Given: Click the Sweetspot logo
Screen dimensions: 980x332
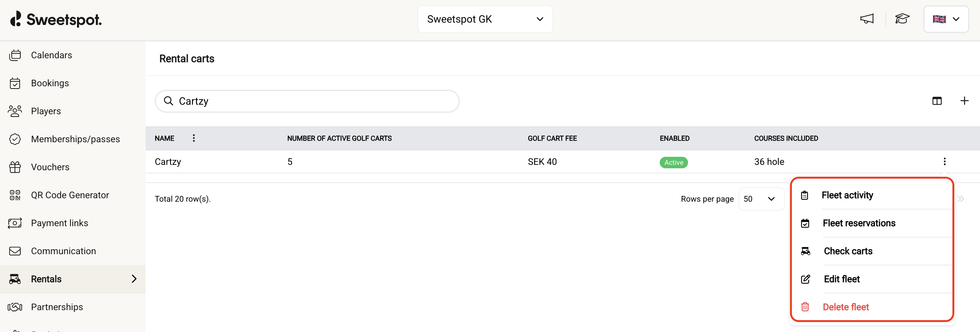Looking at the screenshot, I should (56, 19).
